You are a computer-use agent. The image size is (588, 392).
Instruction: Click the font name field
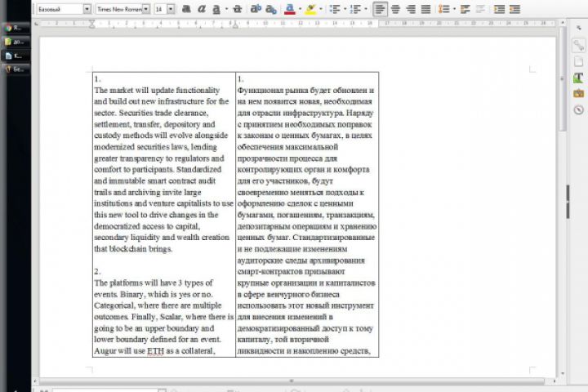point(119,9)
